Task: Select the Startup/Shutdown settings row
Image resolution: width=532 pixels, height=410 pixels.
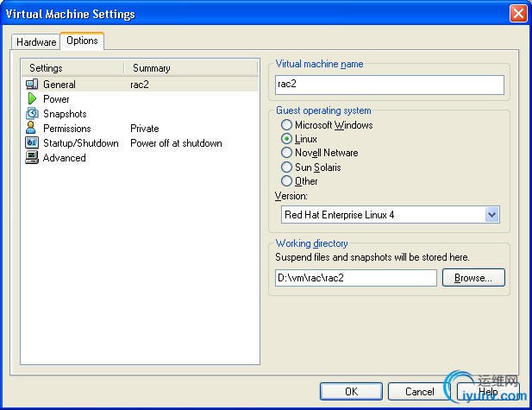Action: [x=141, y=143]
